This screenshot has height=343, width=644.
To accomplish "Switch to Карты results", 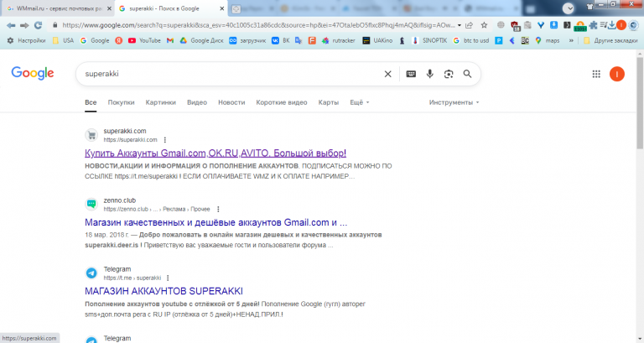I will (329, 102).
